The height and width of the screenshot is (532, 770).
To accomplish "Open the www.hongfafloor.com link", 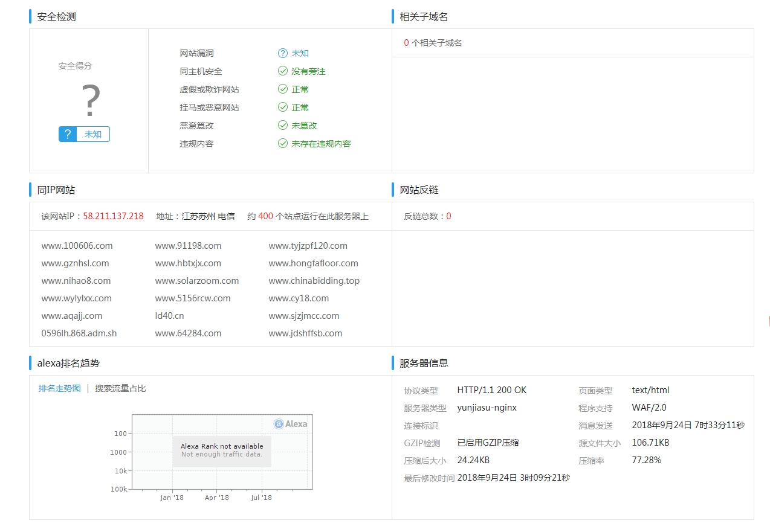I will click(313, 263).
